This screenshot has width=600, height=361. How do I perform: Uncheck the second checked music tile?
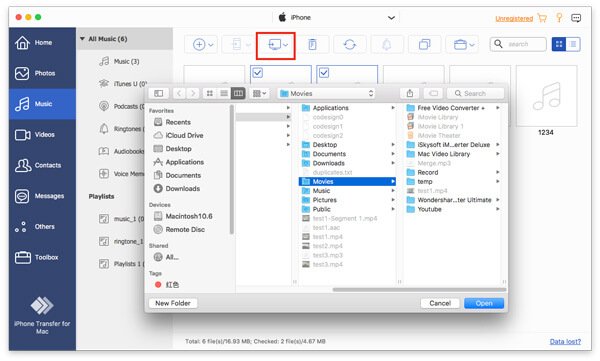click(324, 73)
